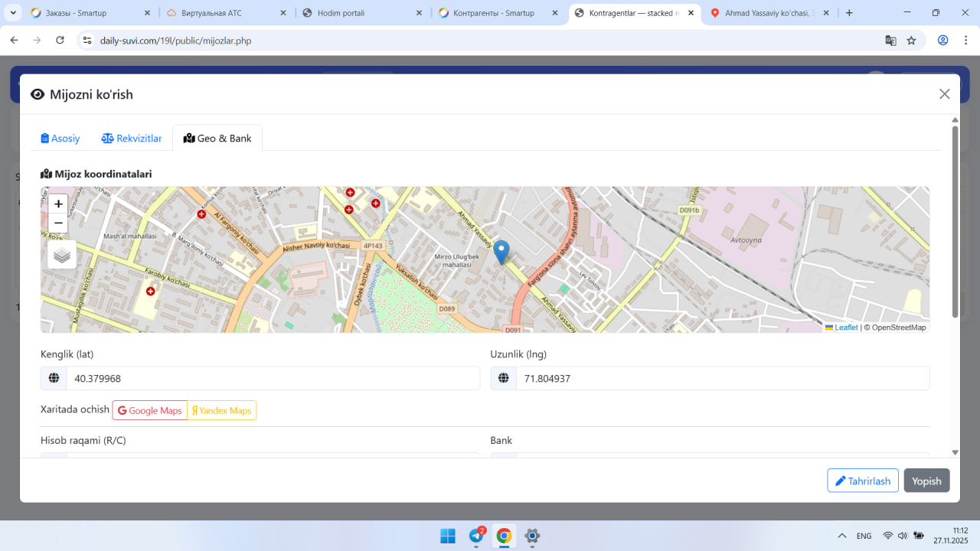Open the map layers control
Screen dimensions: 980x551
62,255
